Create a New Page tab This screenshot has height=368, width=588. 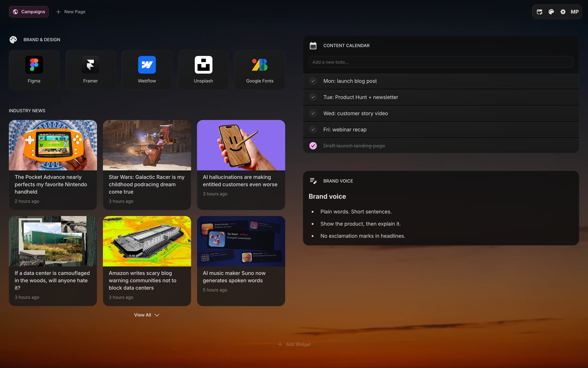click(71, 12)
